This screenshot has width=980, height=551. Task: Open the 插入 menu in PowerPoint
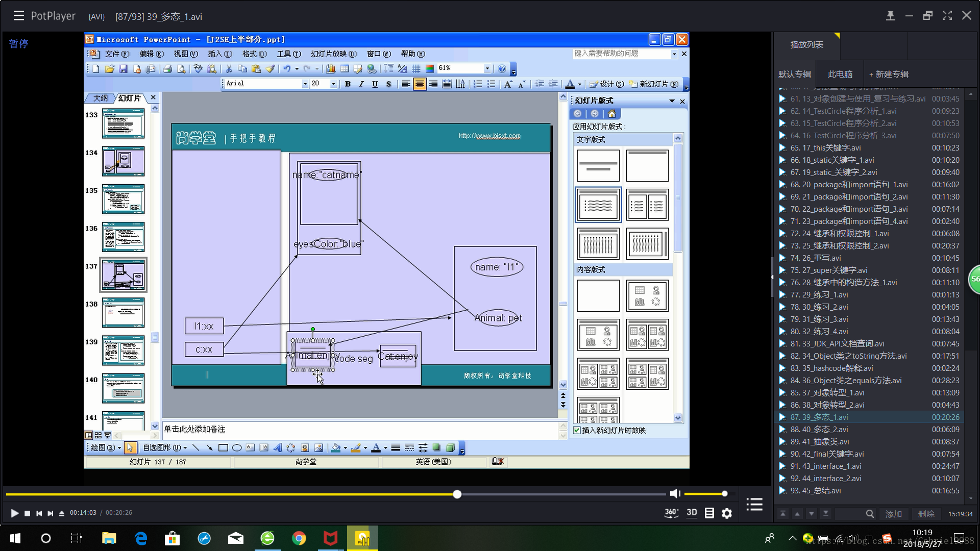[220, 54]
